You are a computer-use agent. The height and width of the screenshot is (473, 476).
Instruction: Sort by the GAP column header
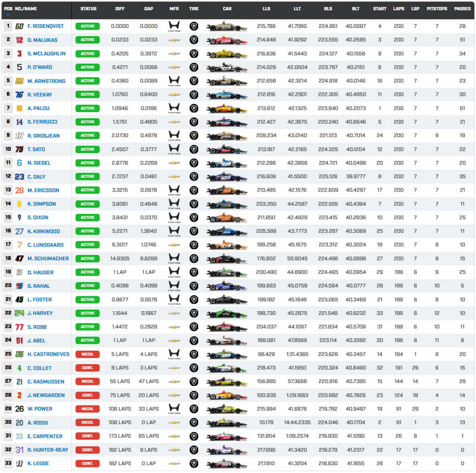point(149,9)
